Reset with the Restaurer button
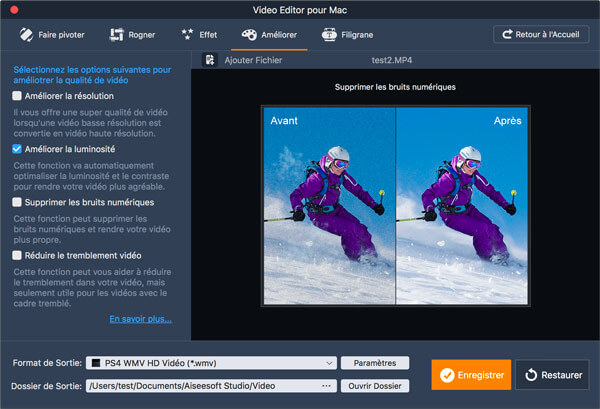This screenshot has width=600, height=409. point(552,375)
